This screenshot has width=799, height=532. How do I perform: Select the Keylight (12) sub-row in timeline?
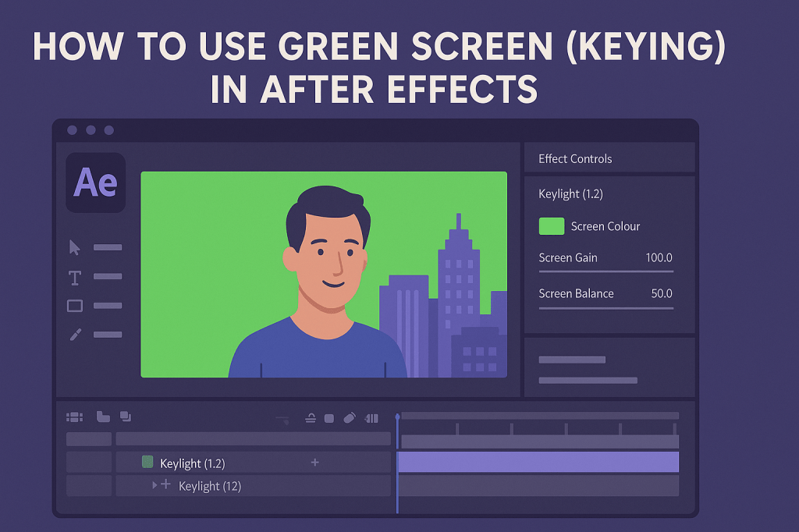tap(254, 486)
